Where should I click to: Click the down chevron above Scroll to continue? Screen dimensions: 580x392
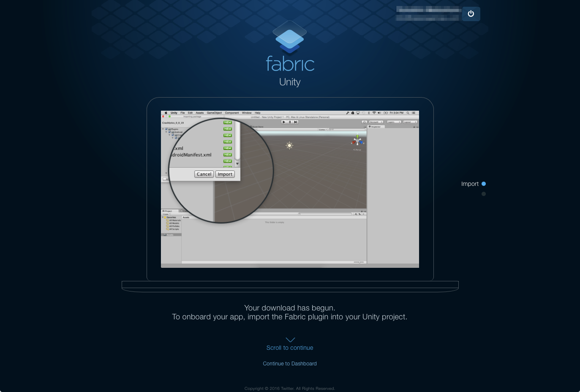(290, 340)
